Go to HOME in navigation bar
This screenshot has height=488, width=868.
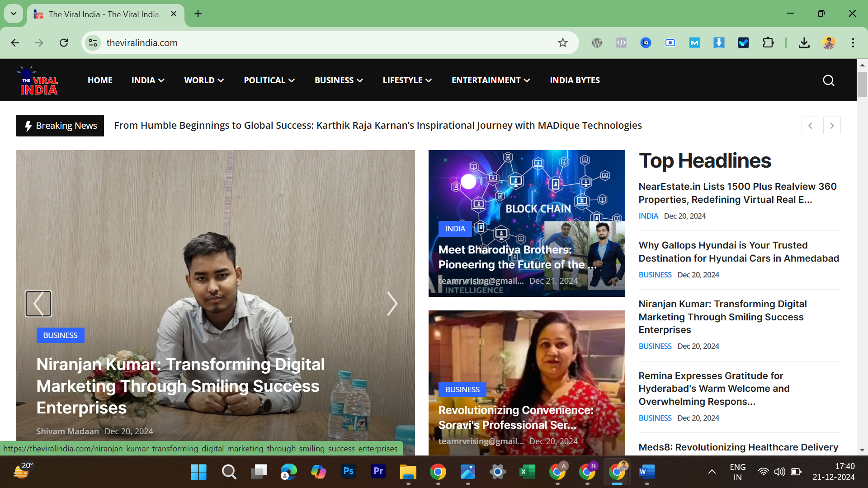coord(100,80)
